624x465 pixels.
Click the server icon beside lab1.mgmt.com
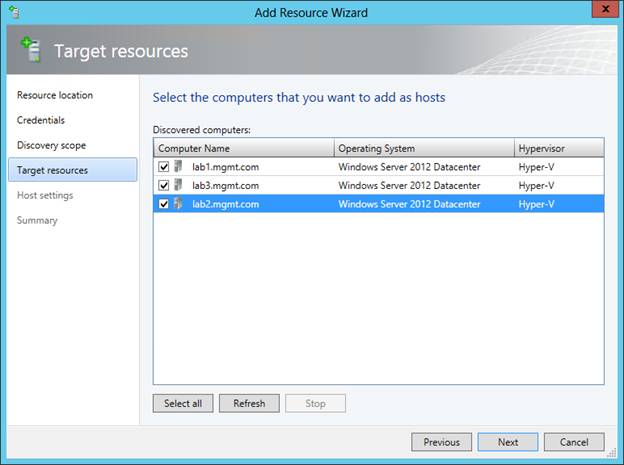click(178, 166)
